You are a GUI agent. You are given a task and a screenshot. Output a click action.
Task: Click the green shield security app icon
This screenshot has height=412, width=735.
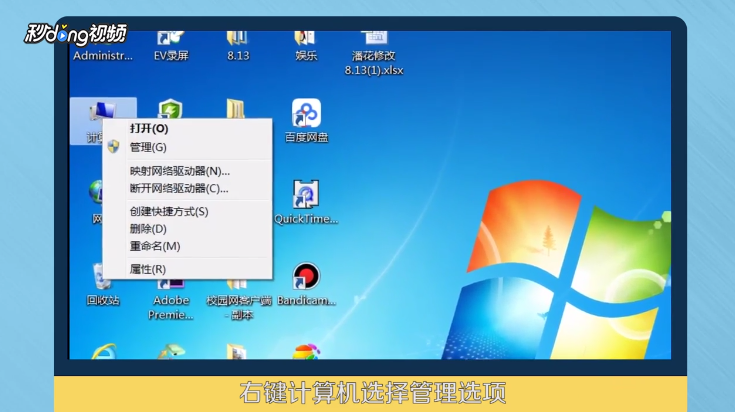[x=170, y=109]
